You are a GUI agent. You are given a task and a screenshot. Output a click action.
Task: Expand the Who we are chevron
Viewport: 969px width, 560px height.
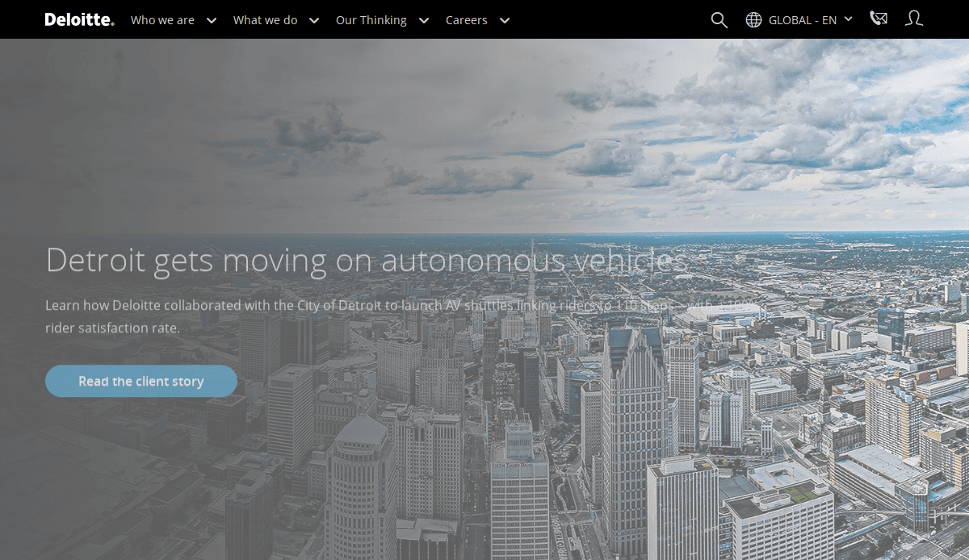point(211,20)
